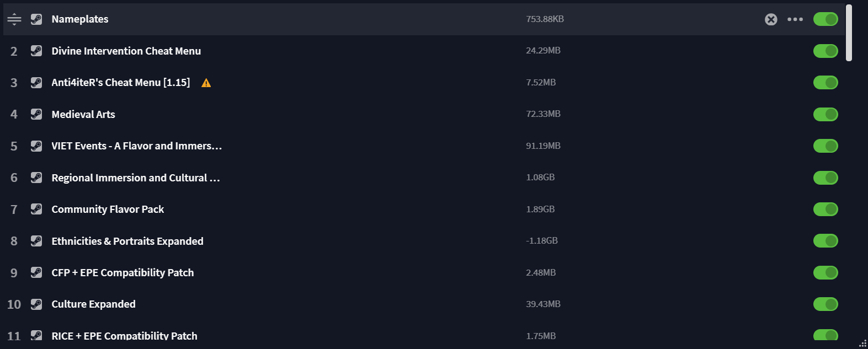Click the warning triangle on Anti4iteR's Cheat Menu

206,83
